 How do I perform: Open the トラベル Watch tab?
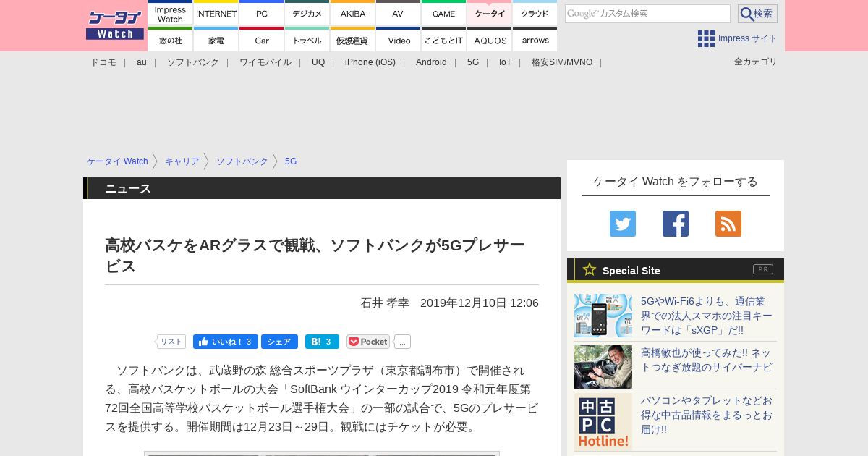(x=307, y=40)
